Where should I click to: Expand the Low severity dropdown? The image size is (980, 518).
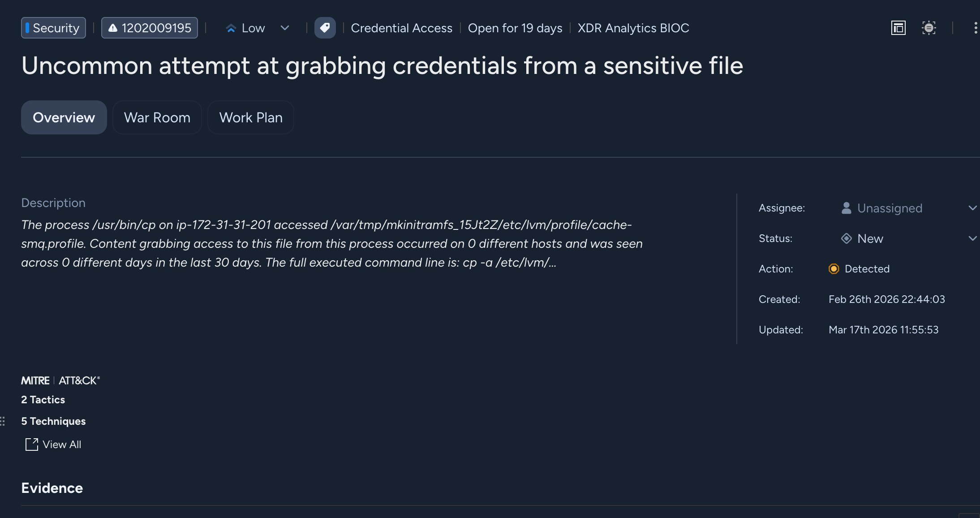tap(285, 28)
